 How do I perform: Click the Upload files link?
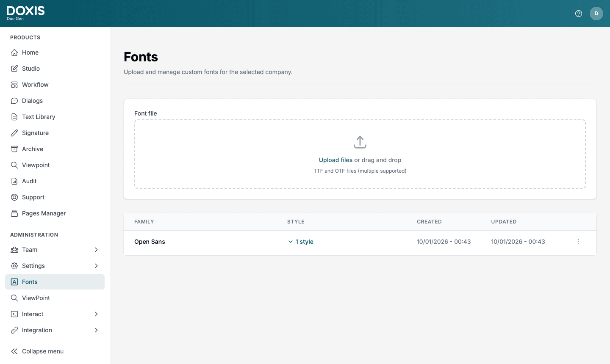tap(335, 160)
